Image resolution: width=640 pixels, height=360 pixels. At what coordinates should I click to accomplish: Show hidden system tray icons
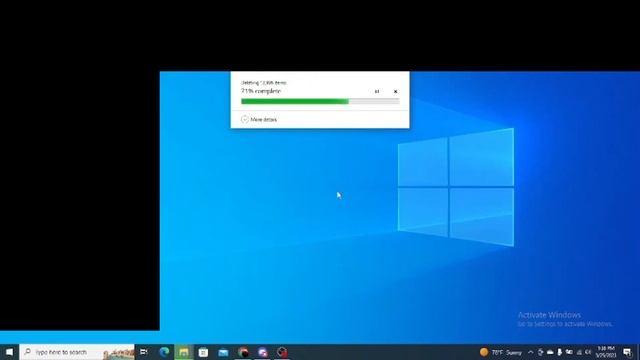pyautogui.click(x=531, y=352)
